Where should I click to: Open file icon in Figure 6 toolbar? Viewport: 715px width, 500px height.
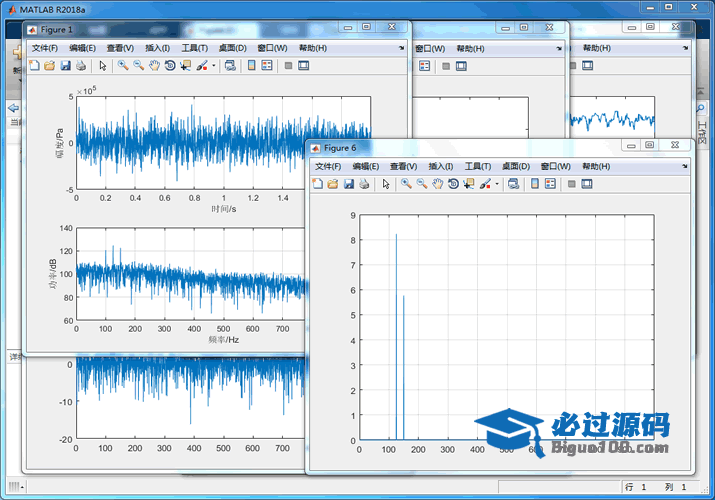(x=333, y=184)
